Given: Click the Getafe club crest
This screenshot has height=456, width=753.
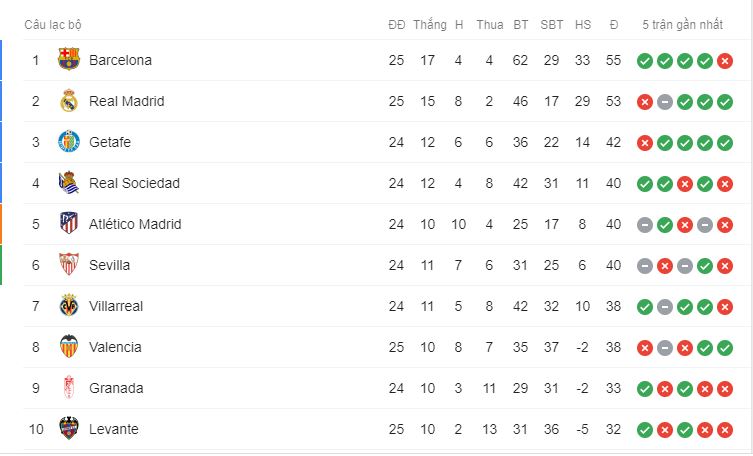Looking at the screenshot, I should 69,142.
